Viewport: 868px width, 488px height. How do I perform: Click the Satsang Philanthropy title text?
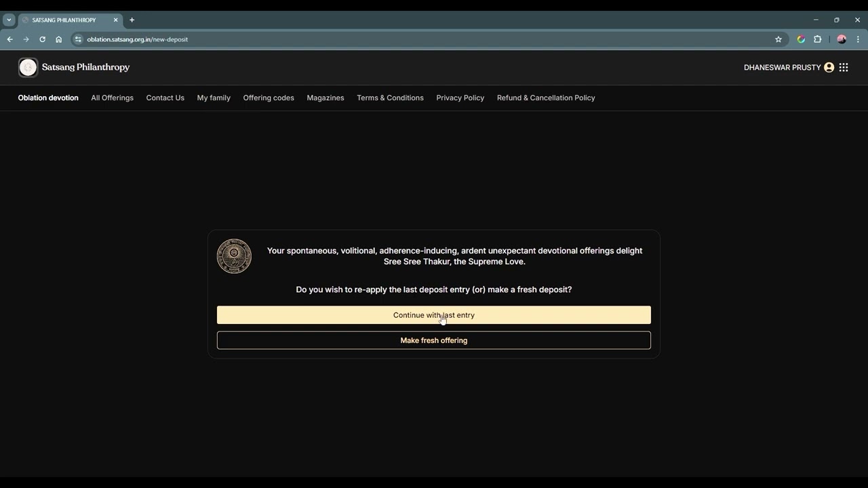click(85, 67)
